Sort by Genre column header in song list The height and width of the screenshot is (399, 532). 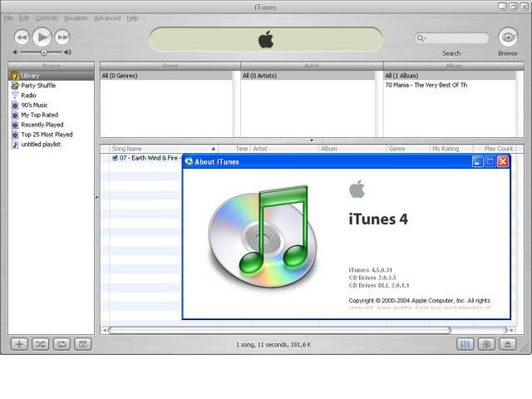(408, 149)
